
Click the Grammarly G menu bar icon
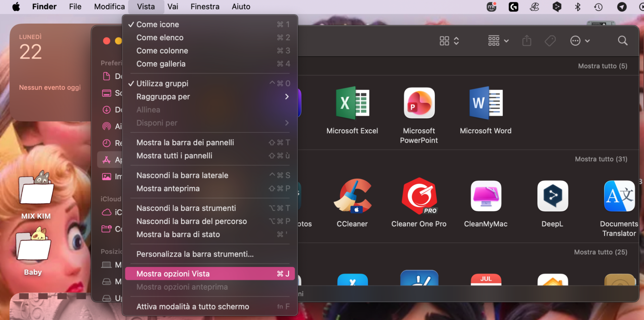(513, 7)
